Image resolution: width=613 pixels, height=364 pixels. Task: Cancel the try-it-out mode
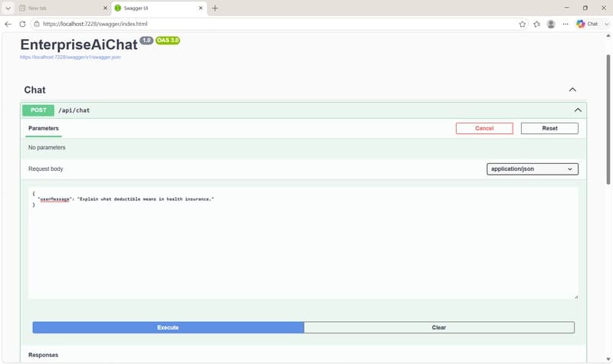[484, 128]
